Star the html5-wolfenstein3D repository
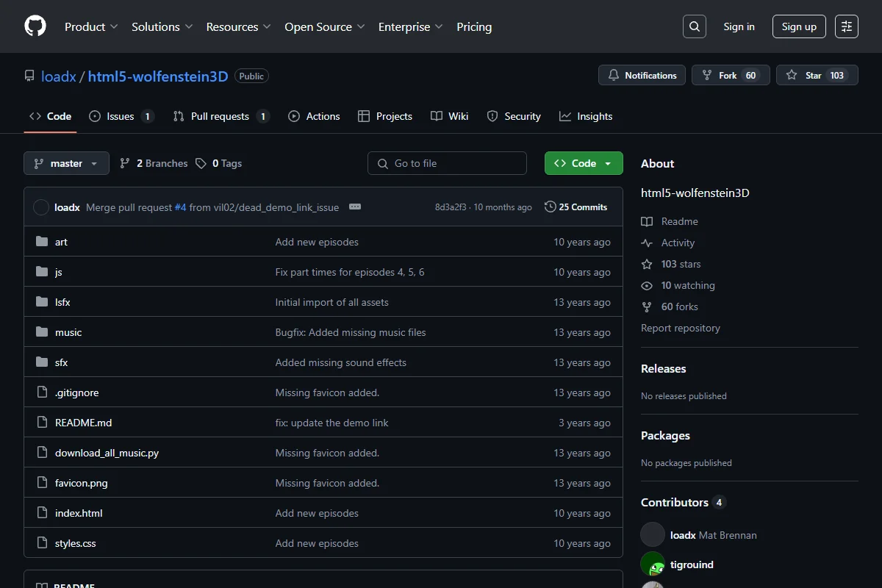The image size is (882, 588). coord(817,75)
